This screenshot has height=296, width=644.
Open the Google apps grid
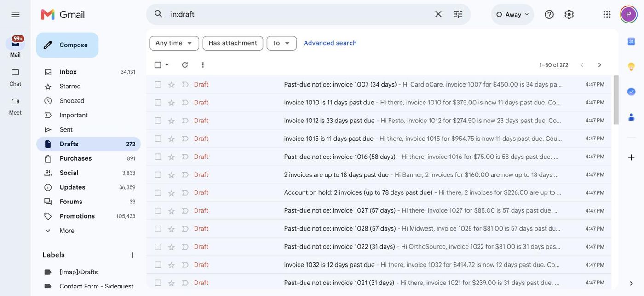pyautogui.click(x=607, y=14)
